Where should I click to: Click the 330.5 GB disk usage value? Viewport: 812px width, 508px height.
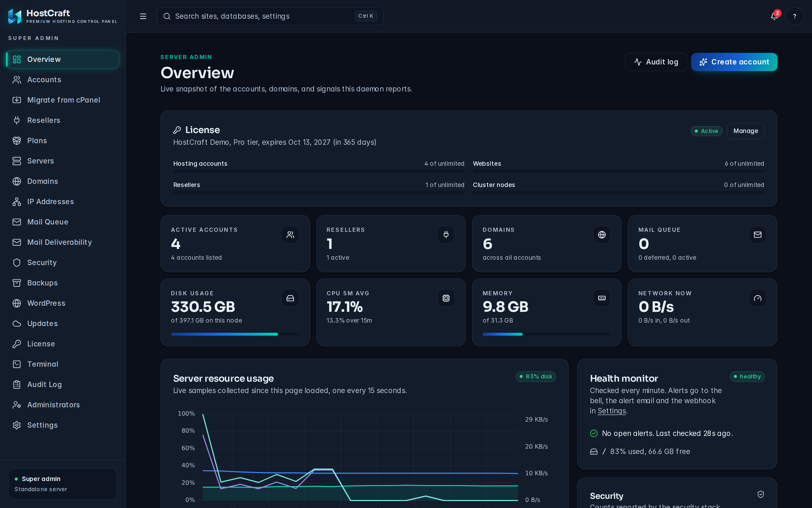click(203, 307)
